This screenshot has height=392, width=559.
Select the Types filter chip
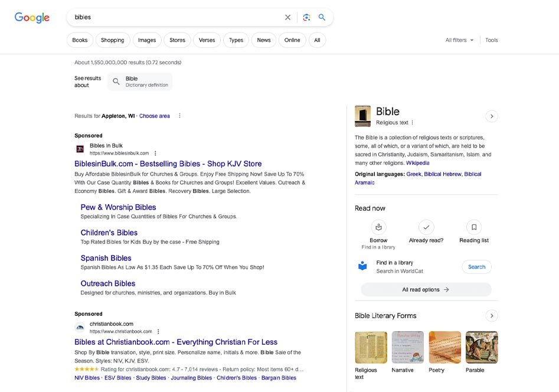[x=236, y=40]
